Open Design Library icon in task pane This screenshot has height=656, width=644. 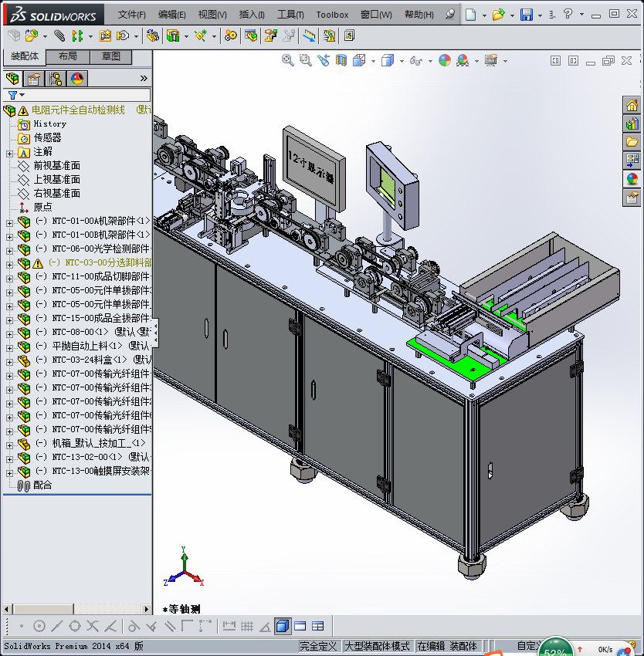(x=632, y=123)
